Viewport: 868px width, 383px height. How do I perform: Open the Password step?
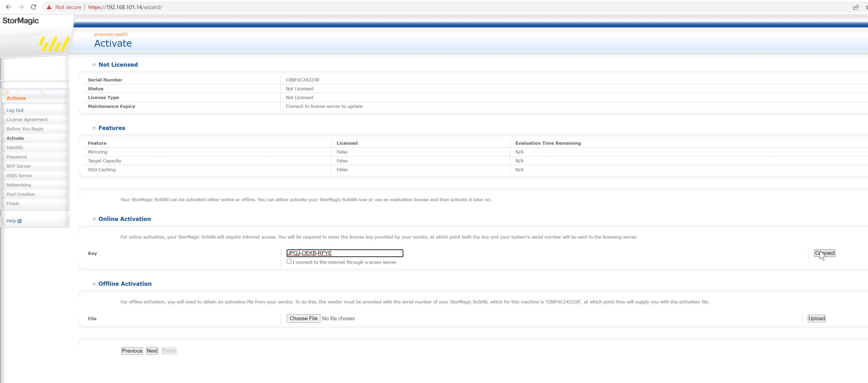coord(17,157)
